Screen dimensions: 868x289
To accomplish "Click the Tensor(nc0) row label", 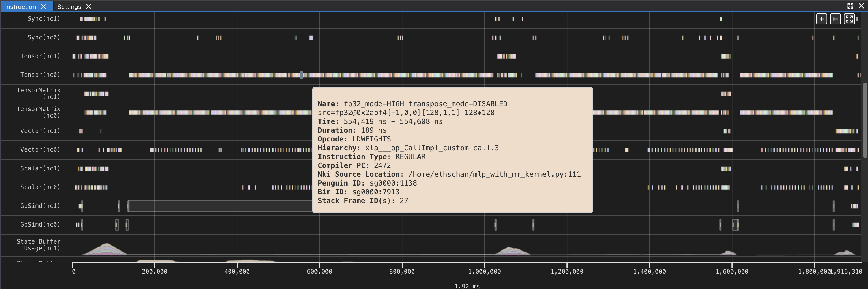I will coord(40,75).
